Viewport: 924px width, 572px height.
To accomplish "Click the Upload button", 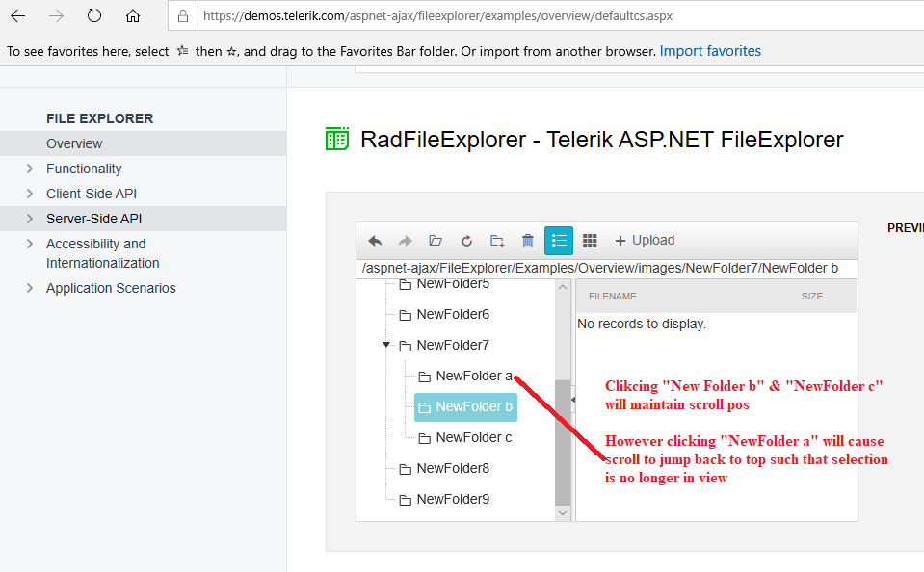I will point(645,241).
